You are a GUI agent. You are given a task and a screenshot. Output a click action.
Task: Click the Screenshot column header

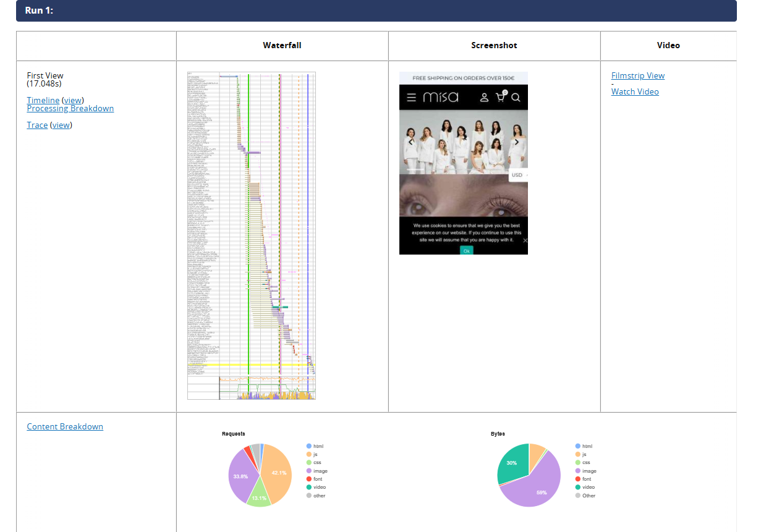[x=494, y=45]
